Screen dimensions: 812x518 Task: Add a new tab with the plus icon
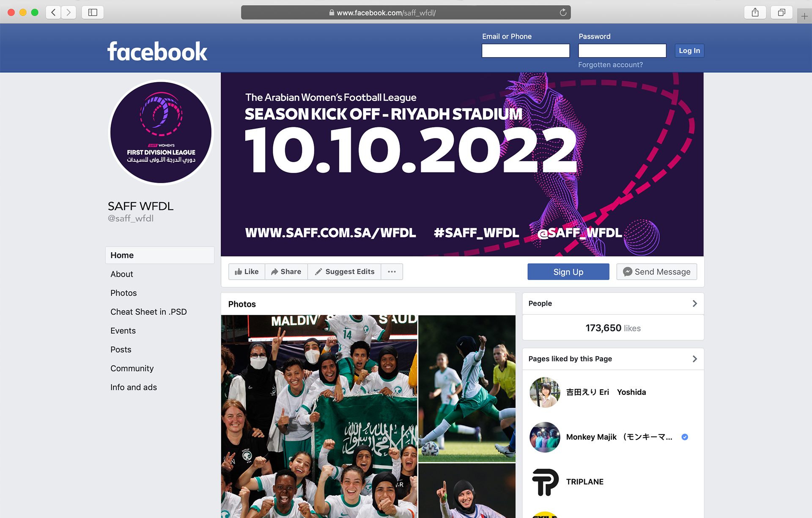[804, 16]
